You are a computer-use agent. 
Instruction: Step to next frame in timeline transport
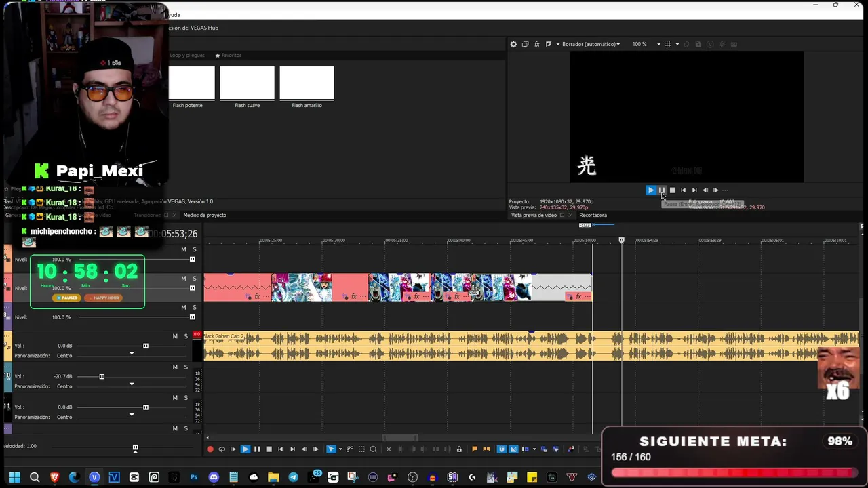tap(315, 449)
